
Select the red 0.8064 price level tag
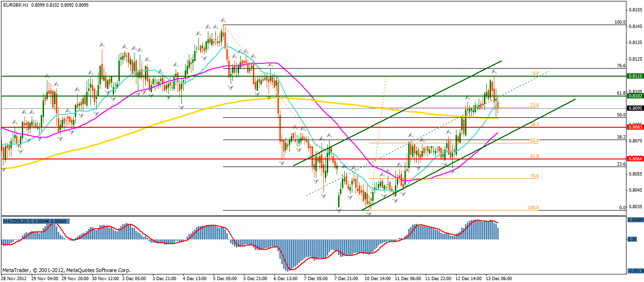(635, 159)
